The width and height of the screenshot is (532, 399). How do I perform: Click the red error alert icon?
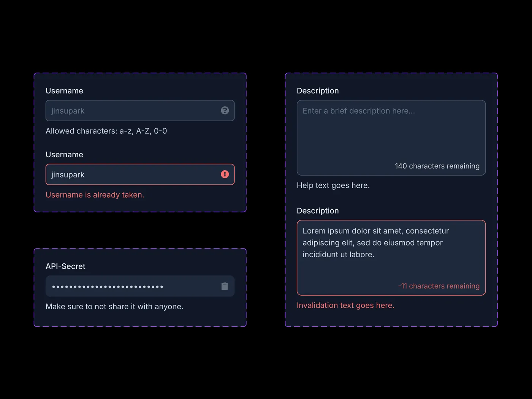pos(225,174)
